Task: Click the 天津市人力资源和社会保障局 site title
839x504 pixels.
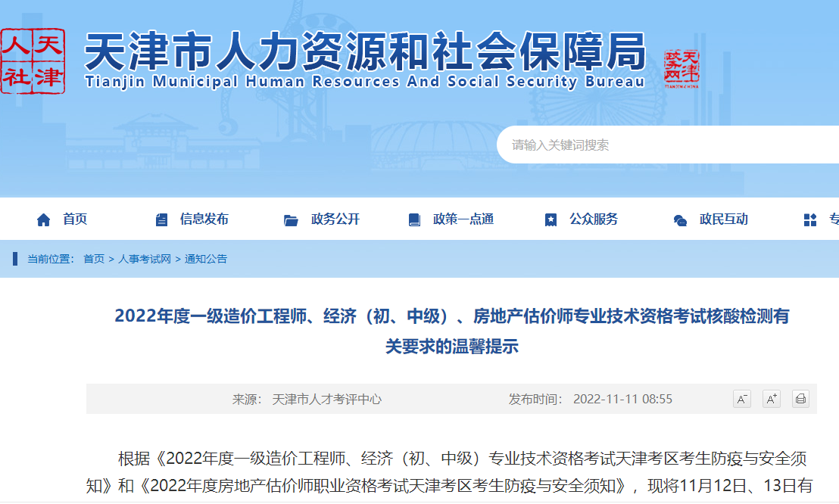Action: pyautogui.click(x=364, y=51)
